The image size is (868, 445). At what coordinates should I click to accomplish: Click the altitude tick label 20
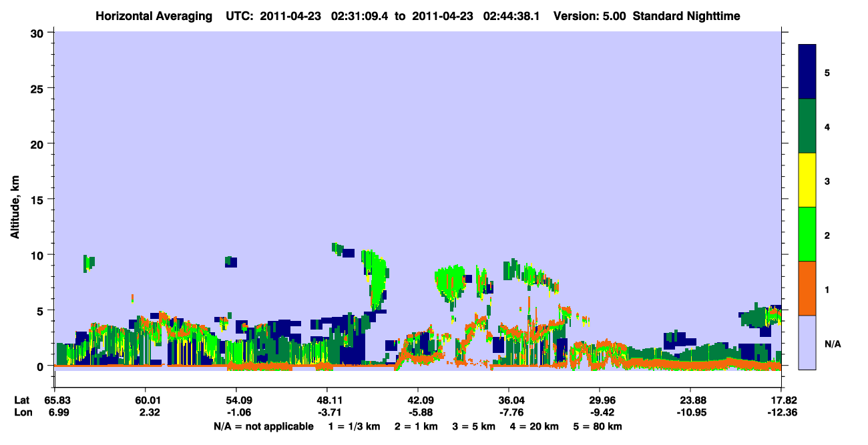tap(39, 143)
